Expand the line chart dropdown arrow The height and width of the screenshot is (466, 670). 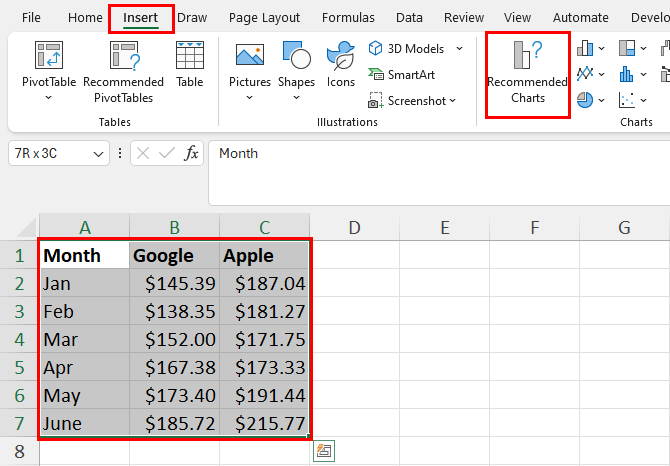click(x=601, y=74)
